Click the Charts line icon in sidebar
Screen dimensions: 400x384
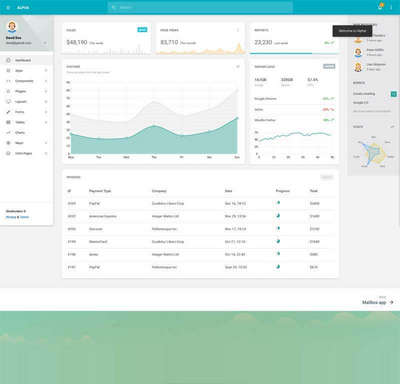point(8,133)
